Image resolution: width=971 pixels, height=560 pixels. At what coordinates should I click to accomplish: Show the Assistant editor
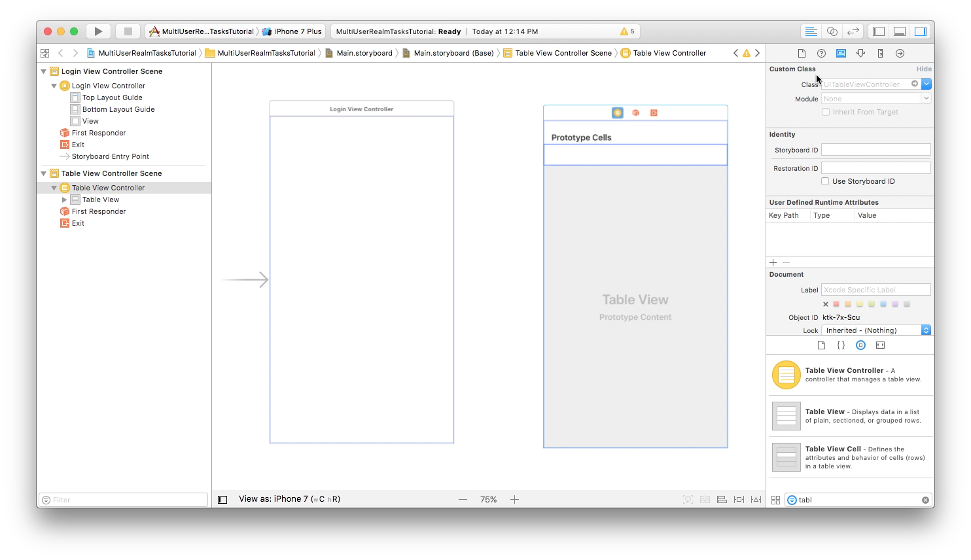(x=832, y=31)
